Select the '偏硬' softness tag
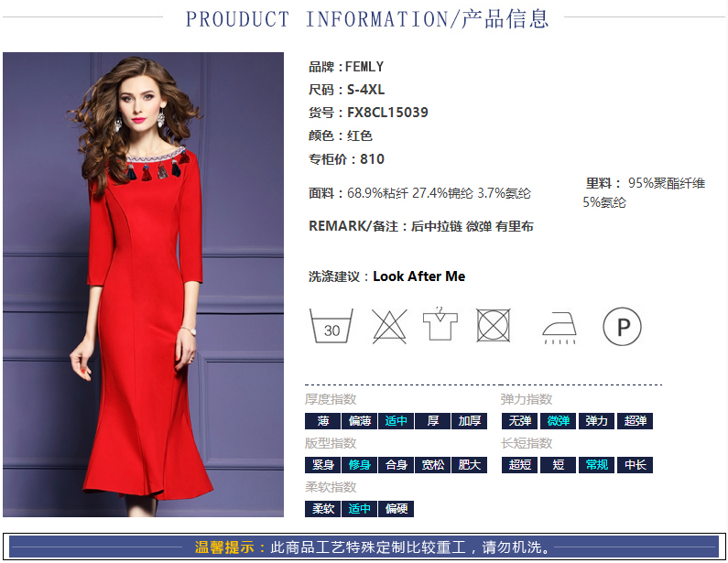The height and width of the screenshot is (563, 728). 396,509
